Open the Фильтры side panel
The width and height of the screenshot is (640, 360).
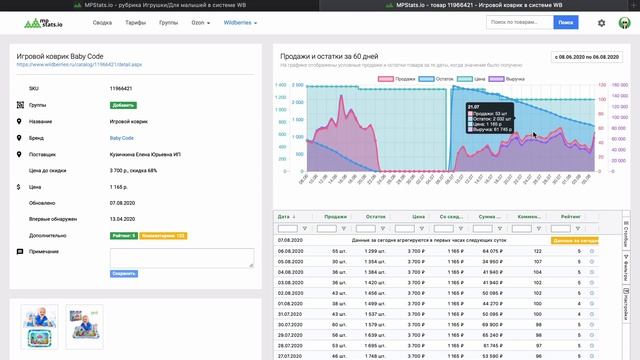[626, 267]
